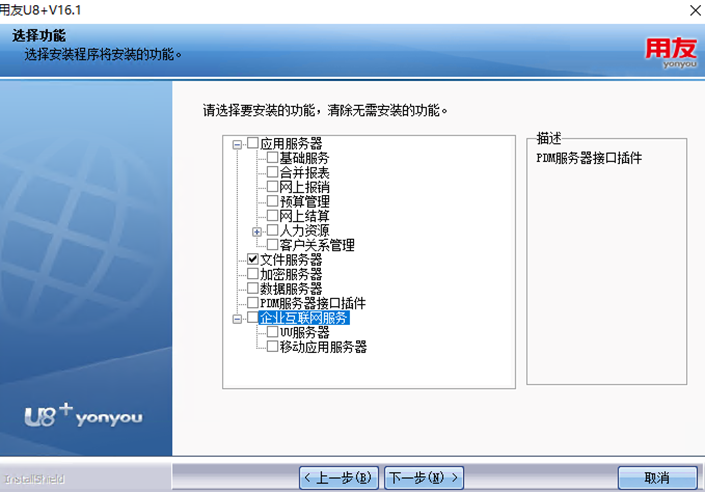Screen dimensions: 705x492
Task: Select the 加密服务器 label
Action: click(x=291, y=274)
